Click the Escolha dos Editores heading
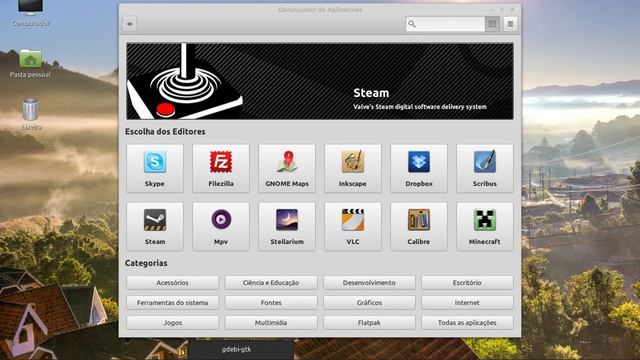 tap(165, 131)
